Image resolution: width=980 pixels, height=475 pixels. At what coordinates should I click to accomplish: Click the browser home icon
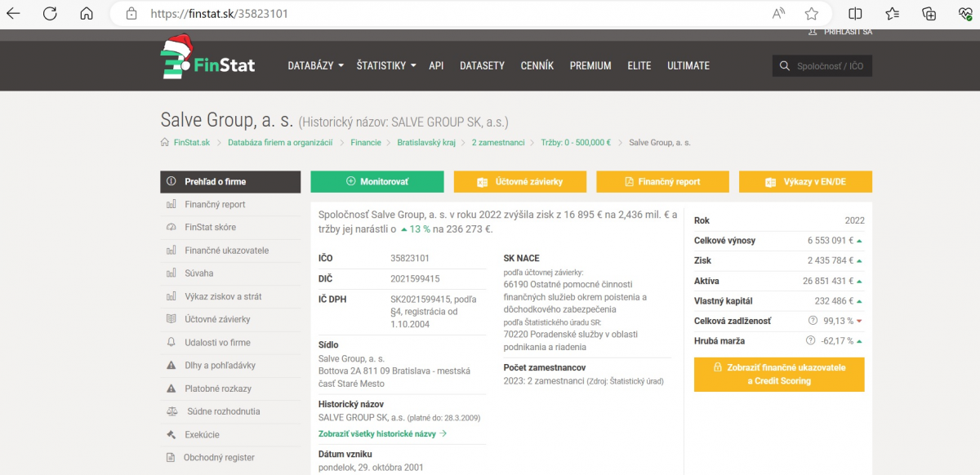pos(87,14)
